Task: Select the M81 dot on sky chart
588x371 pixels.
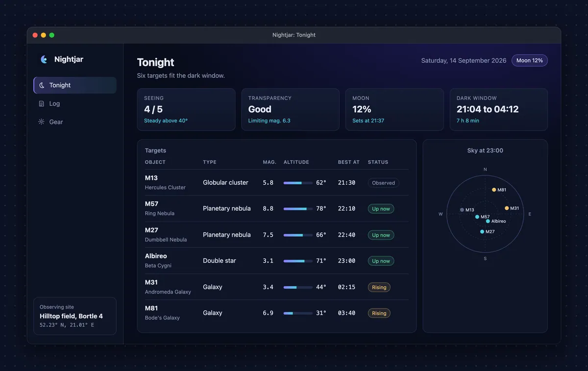Action: [x=494, y=190]
